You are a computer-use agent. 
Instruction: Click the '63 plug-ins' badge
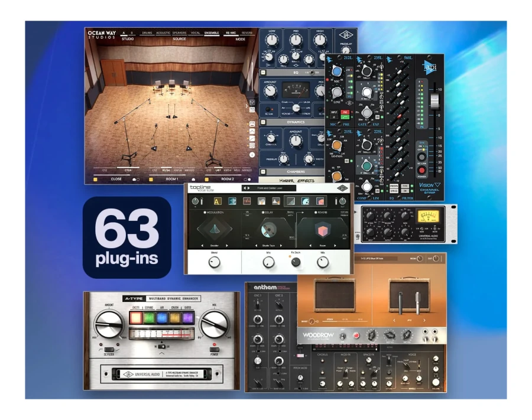(127, 237)
